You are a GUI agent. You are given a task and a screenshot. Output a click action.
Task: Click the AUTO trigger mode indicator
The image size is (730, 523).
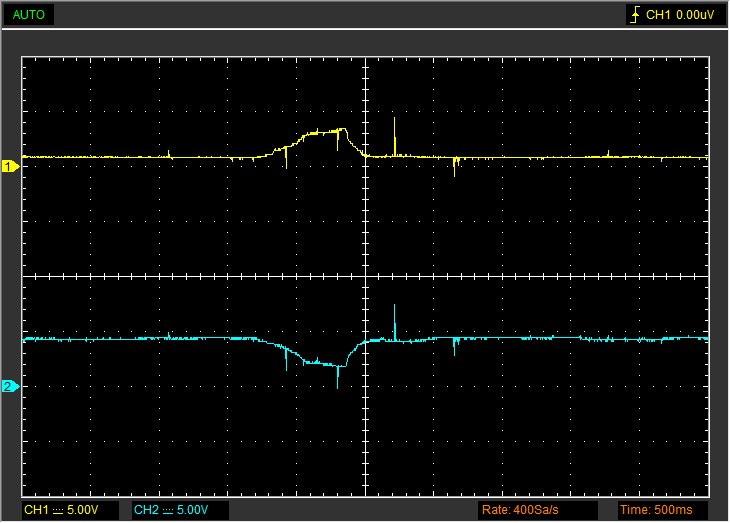[x=28, y=14]
